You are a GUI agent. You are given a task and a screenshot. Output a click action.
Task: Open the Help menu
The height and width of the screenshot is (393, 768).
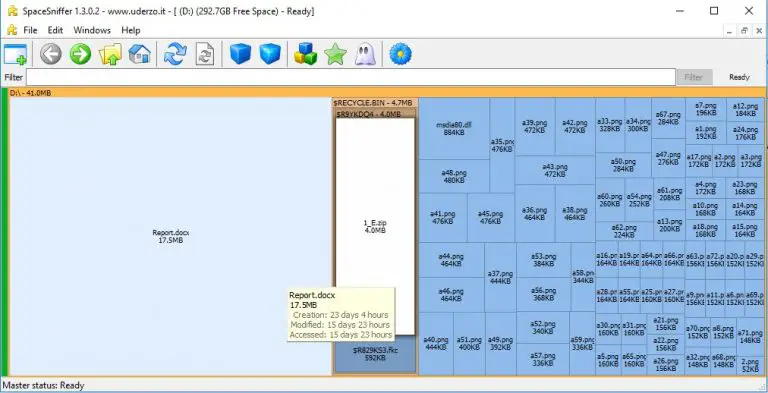pos(131,30)
